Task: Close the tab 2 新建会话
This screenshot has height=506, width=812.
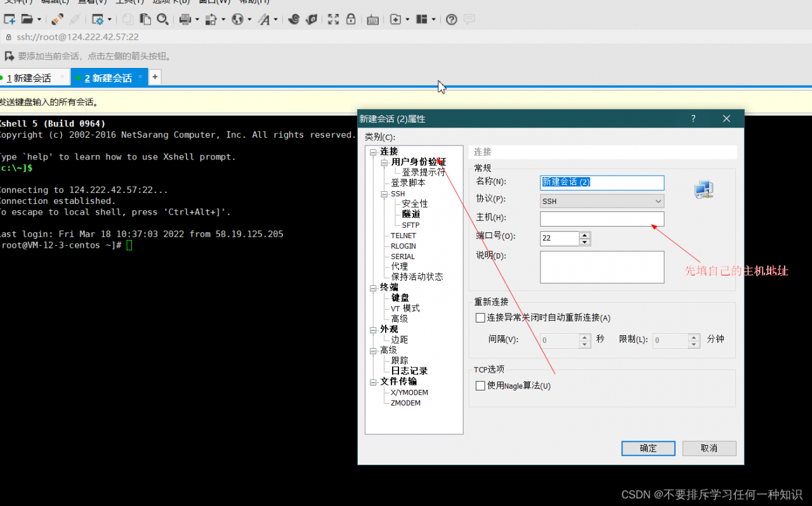Action: [x=140, y=77]
